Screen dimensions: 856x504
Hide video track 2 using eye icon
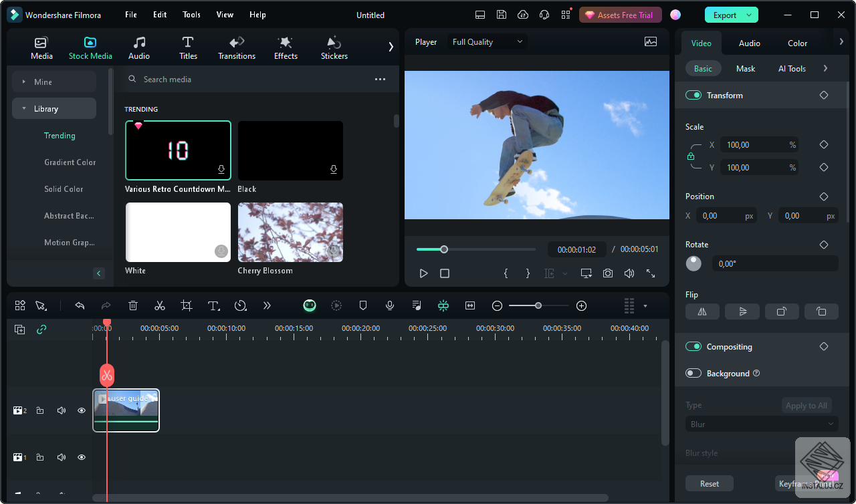click(82, 410)
